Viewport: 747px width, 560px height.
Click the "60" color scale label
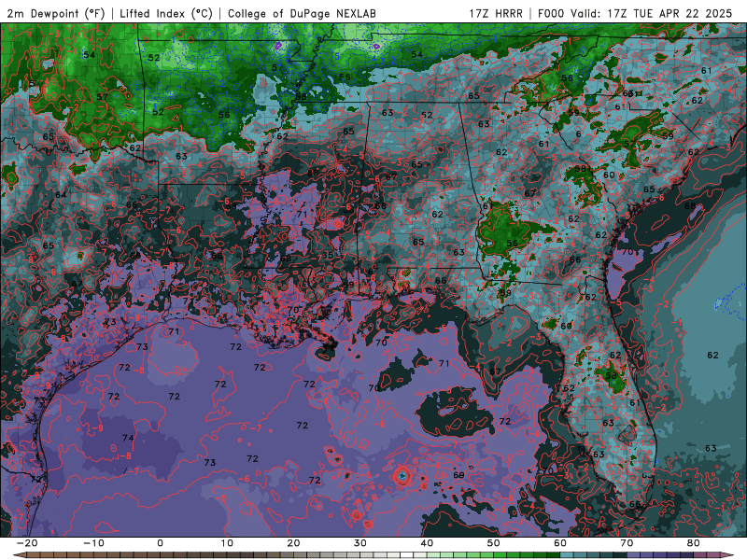coord(560,543)
